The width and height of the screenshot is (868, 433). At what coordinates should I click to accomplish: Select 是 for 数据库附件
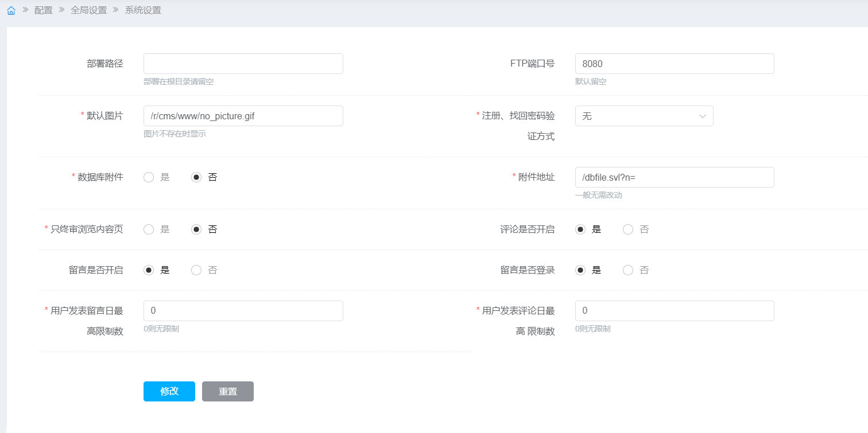click(x=149, y=177)
